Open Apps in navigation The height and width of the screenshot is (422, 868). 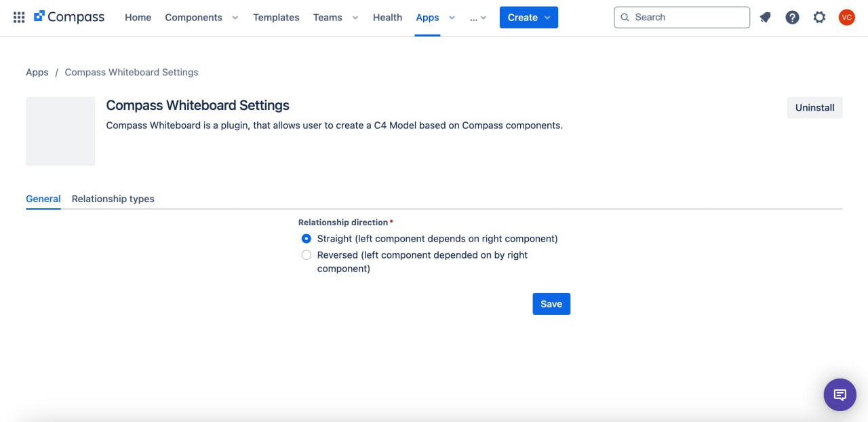click(427, 18)
